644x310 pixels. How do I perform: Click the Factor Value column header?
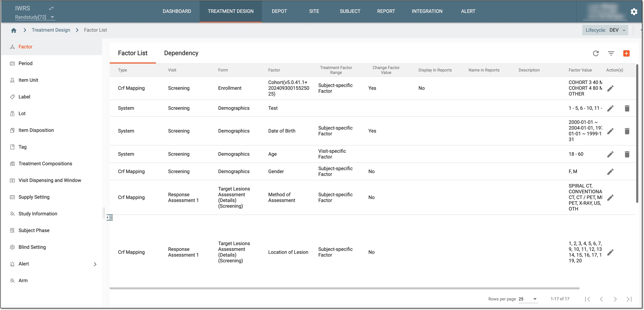point(580,70)
